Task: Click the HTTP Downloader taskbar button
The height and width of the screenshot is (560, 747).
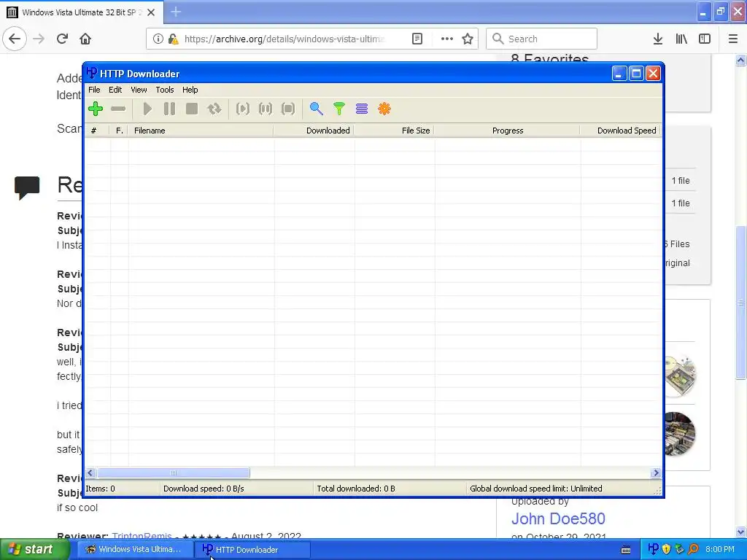Action: (252, 550)
